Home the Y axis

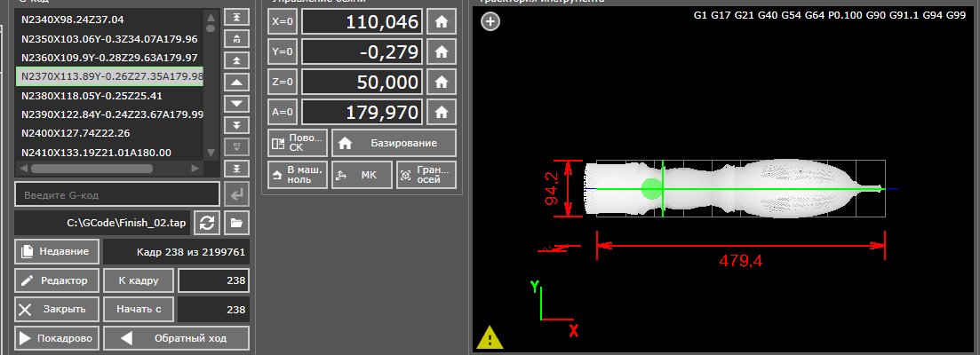tap(442, 51)
